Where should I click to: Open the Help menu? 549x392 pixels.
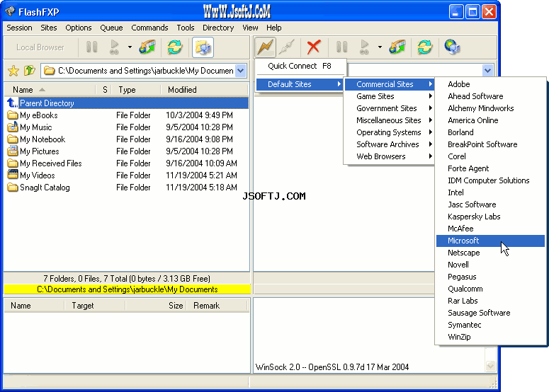(x=274, y=28)
